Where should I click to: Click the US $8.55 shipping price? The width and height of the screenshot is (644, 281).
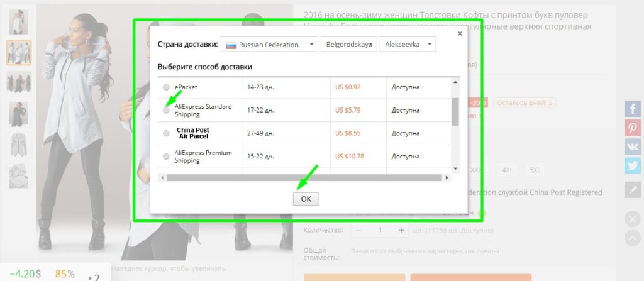pos(348,133)
